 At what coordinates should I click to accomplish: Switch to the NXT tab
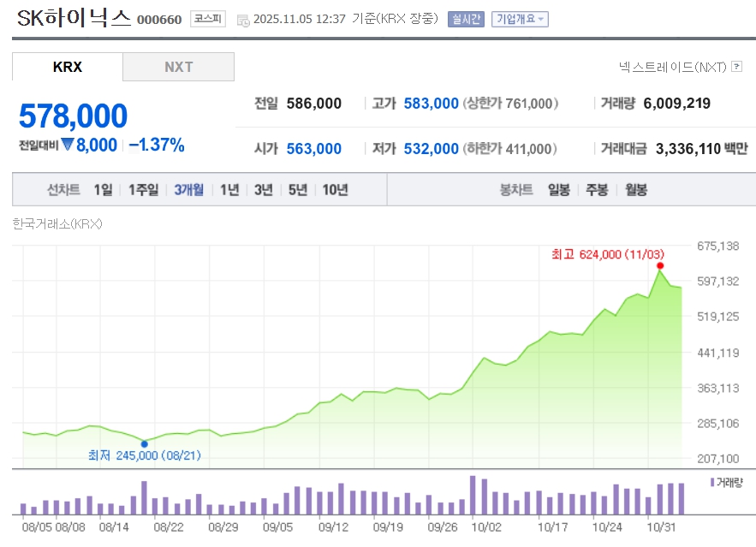click(178, 67)
